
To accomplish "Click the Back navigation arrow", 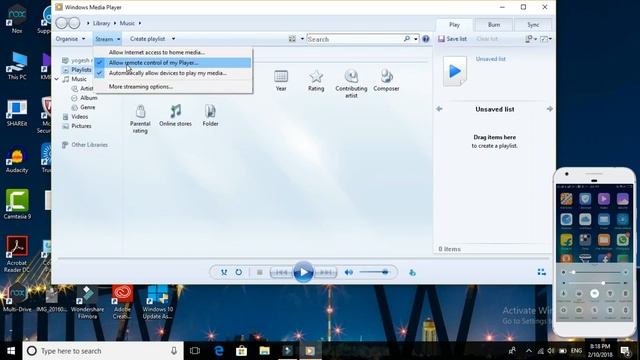I will click(61, 23).
